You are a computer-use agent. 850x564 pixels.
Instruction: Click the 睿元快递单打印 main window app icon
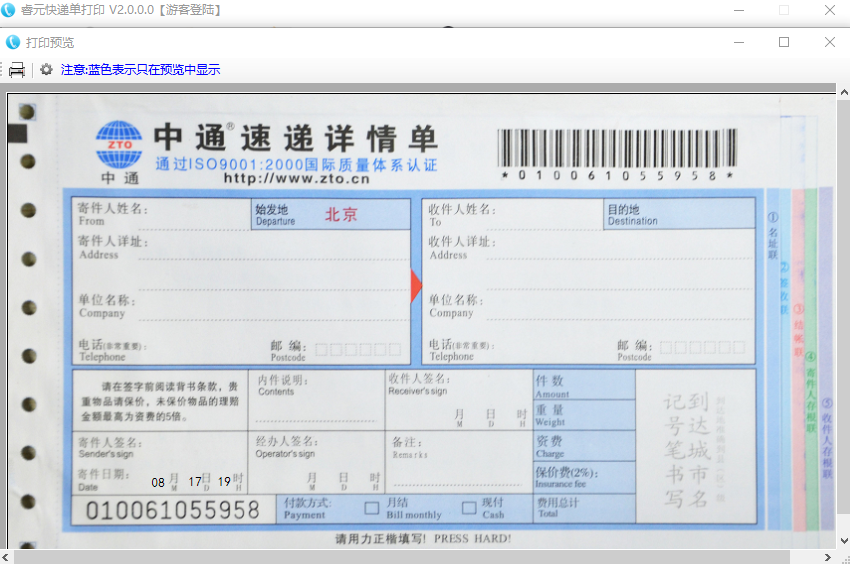click(x=8, y=10)
